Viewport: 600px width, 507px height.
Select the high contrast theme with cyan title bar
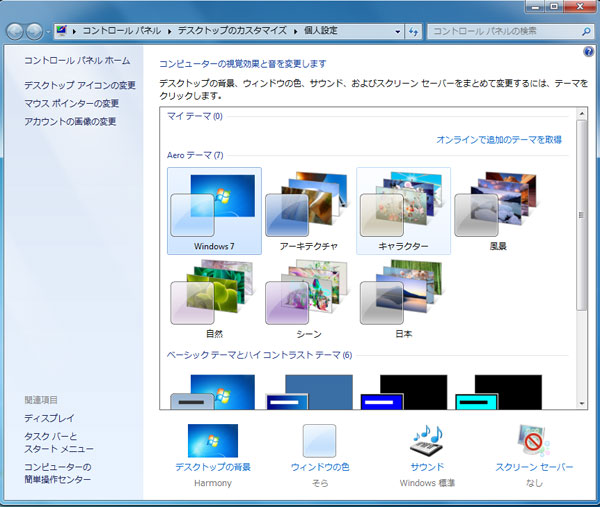[499, 392]
